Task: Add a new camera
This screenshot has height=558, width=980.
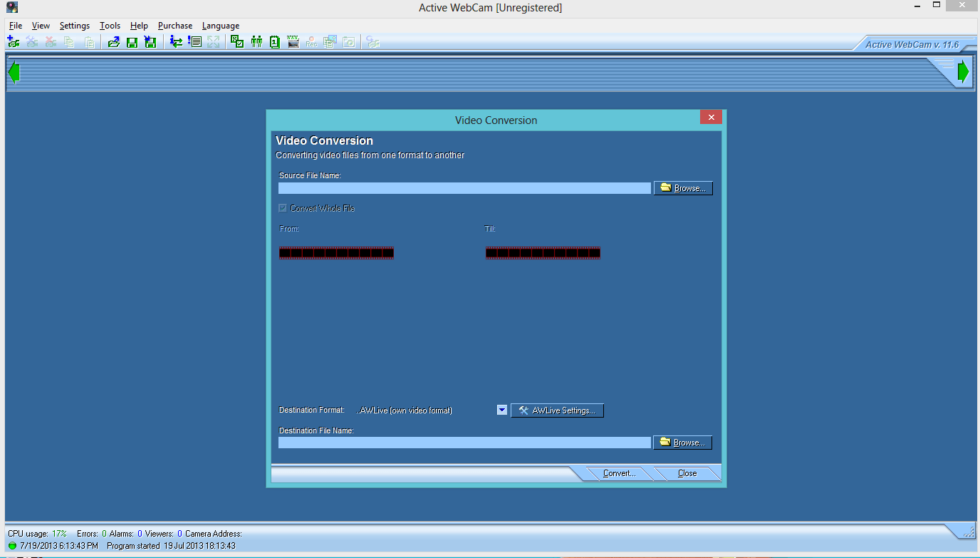Action: (13, 41)
